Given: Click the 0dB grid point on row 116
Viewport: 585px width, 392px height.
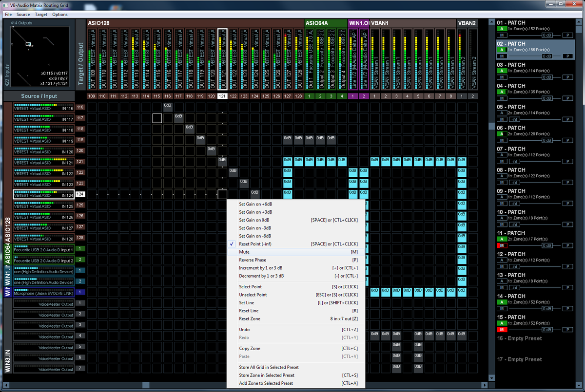Looking at the screenshot, I should coord(168,107).
